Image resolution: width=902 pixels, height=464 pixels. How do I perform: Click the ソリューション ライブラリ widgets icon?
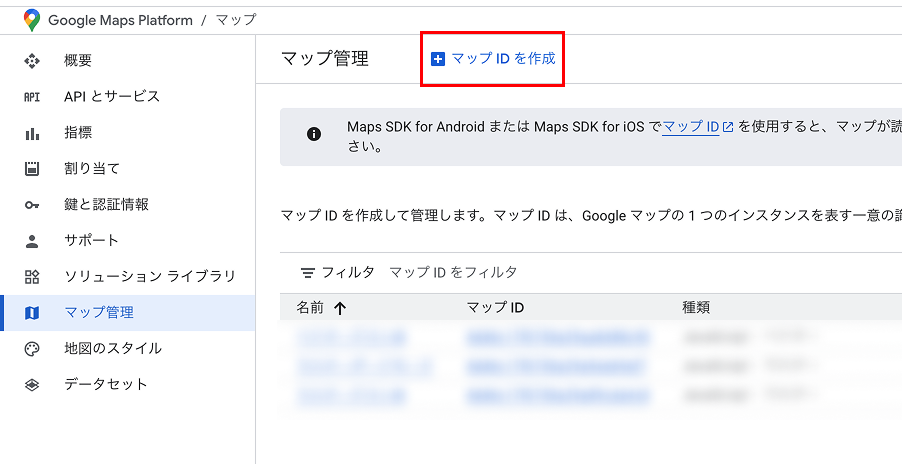(x=32, y=277)
